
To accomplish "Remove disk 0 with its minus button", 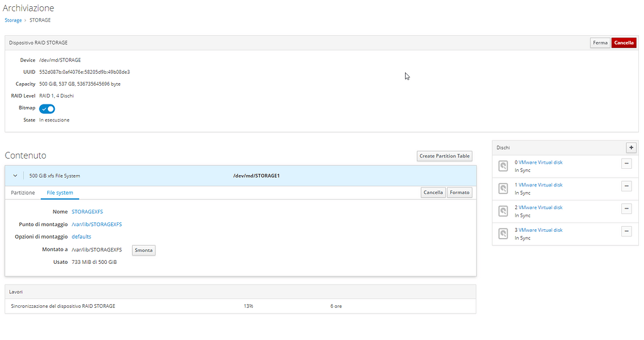I will (626, 164).
